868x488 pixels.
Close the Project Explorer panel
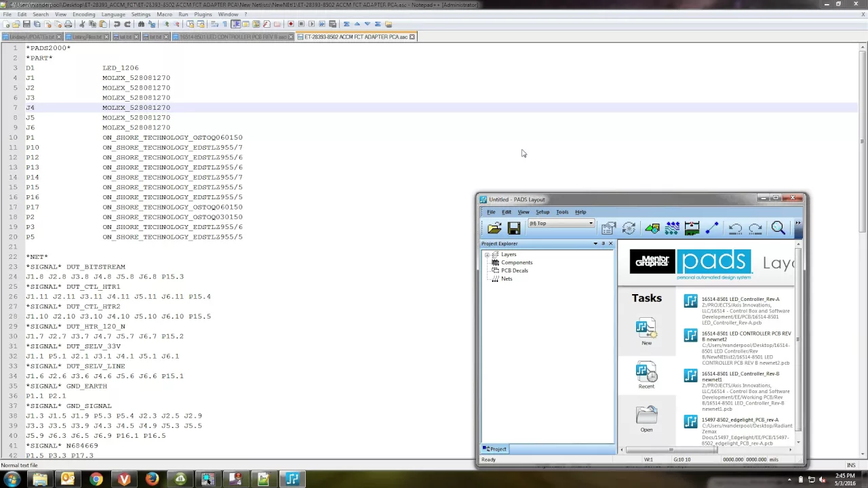coord(610,243)
